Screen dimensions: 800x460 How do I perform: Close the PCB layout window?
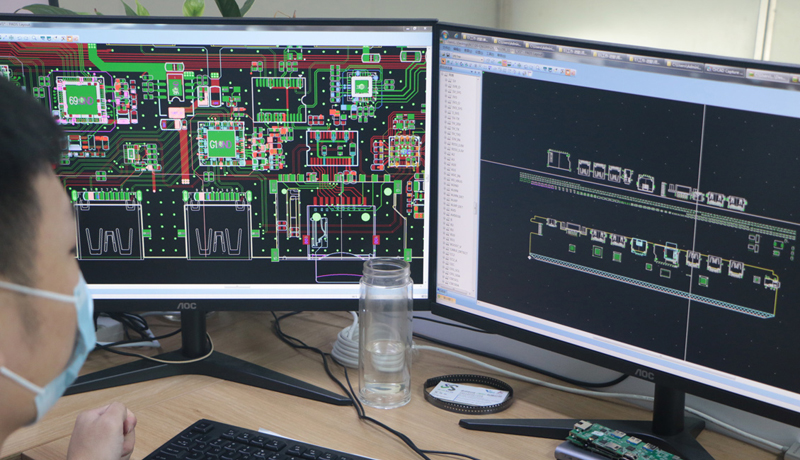pos(426,27)
